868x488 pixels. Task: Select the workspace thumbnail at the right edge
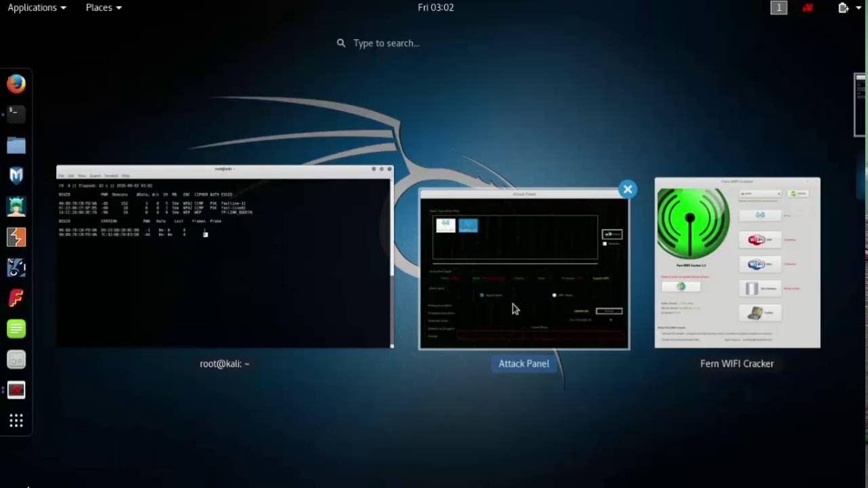coord(861,105)
